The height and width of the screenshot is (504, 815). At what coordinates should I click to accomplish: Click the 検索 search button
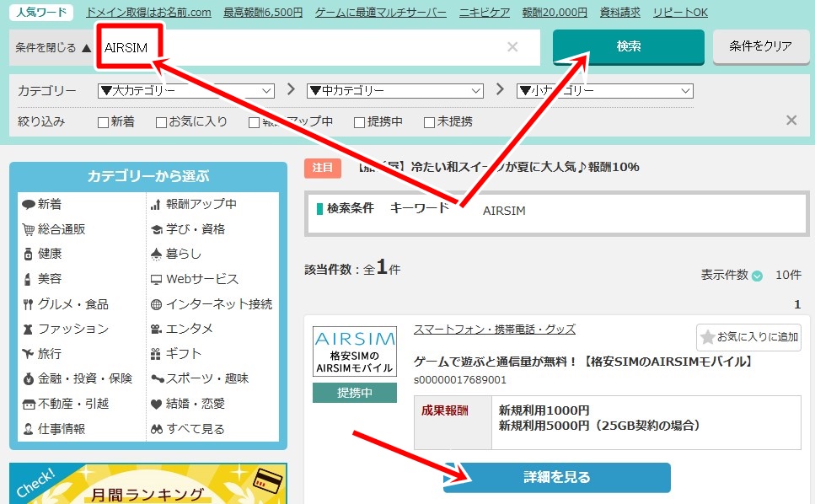629,46
